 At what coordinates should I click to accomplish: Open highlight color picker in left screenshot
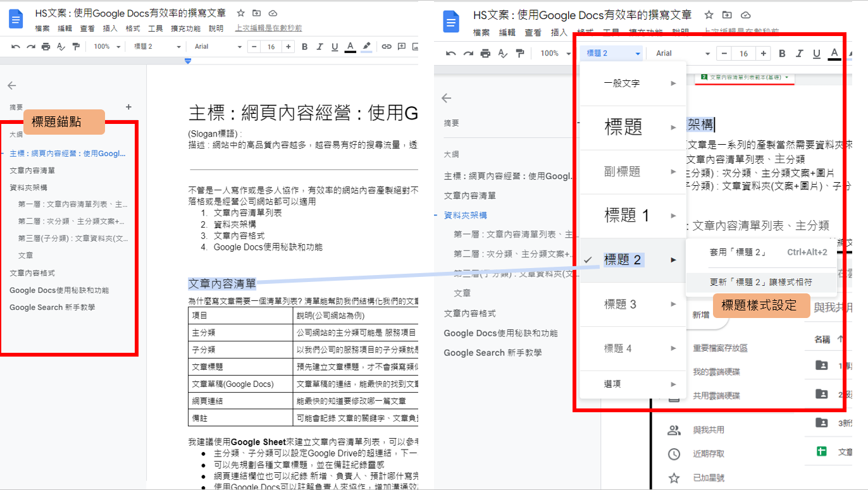point(366,47)
